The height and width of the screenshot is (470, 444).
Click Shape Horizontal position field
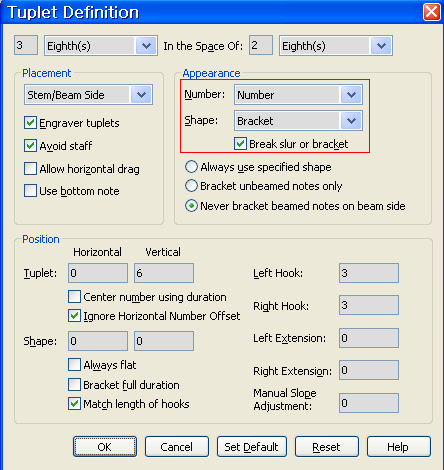point(98,341)
